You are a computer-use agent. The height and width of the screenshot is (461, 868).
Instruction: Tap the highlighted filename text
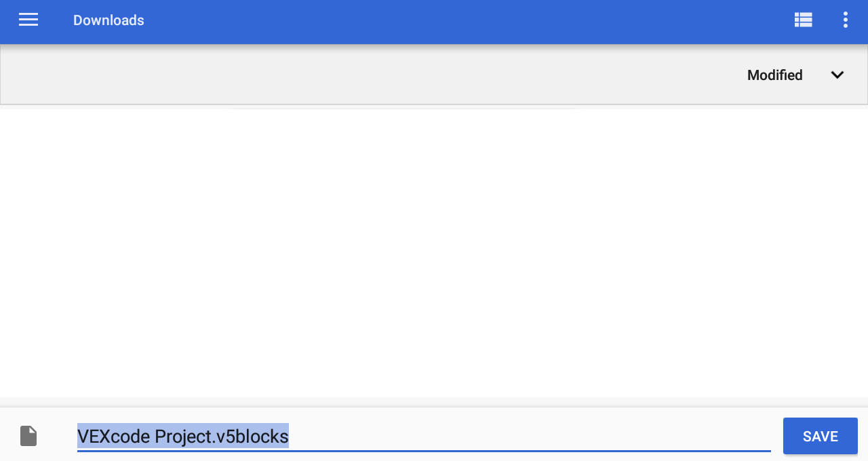183,436
